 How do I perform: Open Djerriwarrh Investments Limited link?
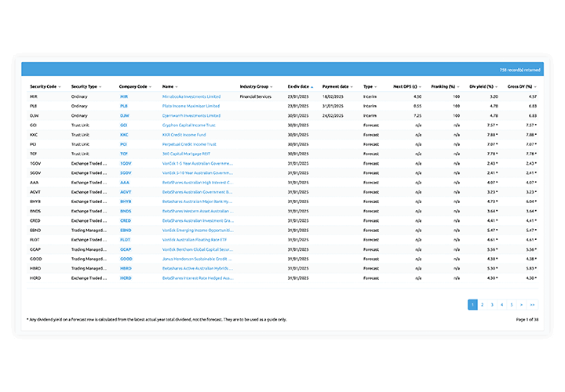(191, 116)
